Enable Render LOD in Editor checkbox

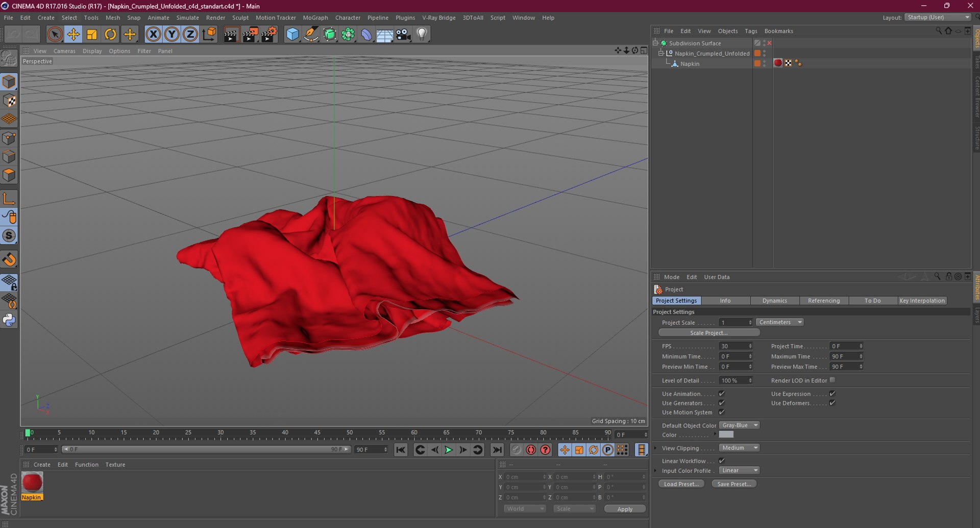point(832,380)
